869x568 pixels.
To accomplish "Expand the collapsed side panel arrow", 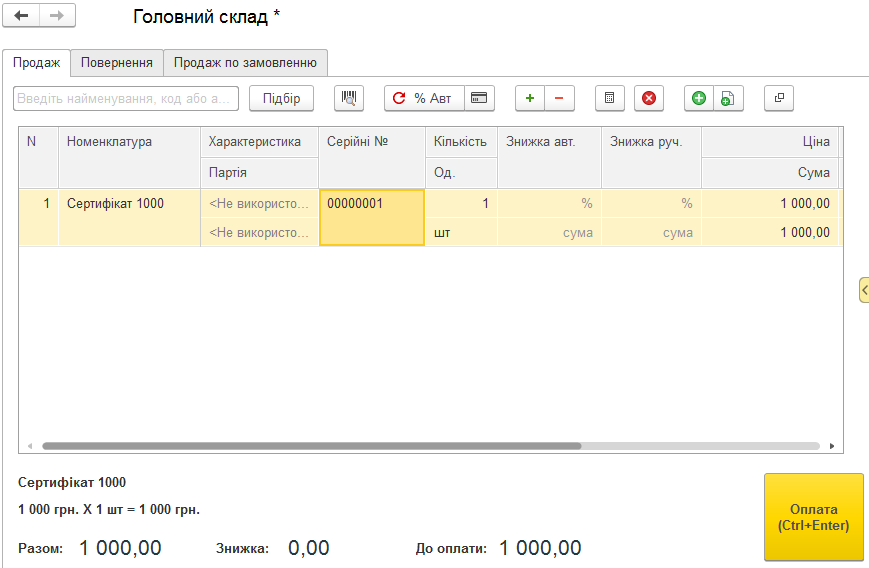I will (x=864, y=290).
